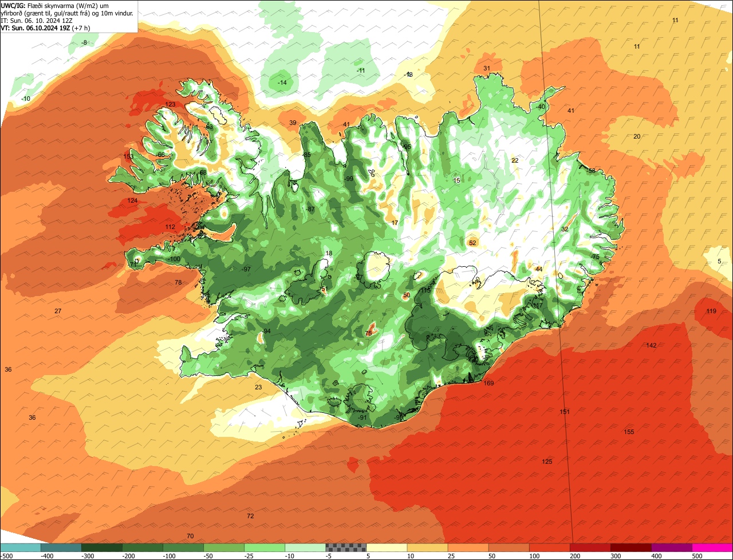Click the legend swatch between 200 and 300

point(590,547)
